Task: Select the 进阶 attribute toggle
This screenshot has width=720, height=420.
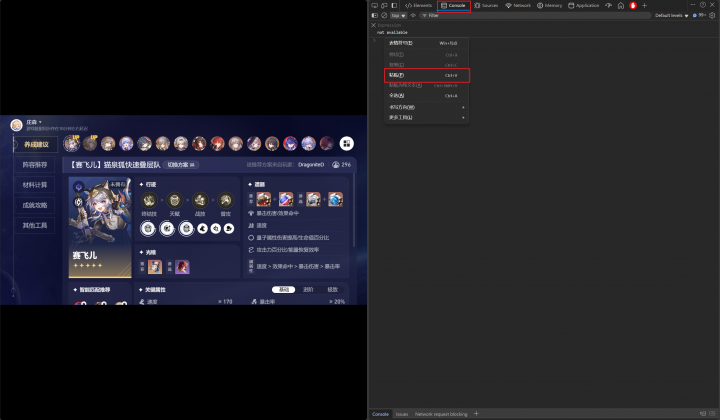Action: point(308,290)
